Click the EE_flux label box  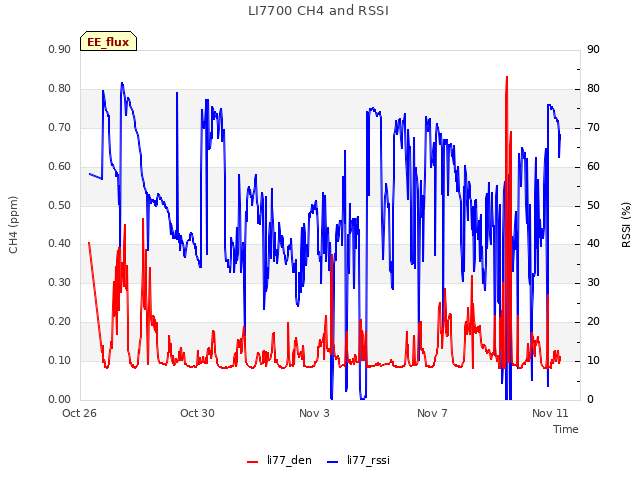pos(108,41)
